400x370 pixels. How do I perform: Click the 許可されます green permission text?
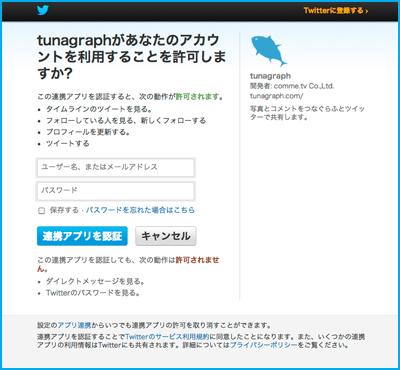click(198, 97)
